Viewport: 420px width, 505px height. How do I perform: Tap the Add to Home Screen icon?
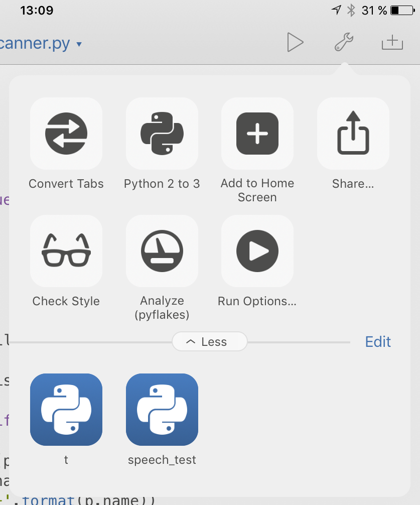[257, 134]
